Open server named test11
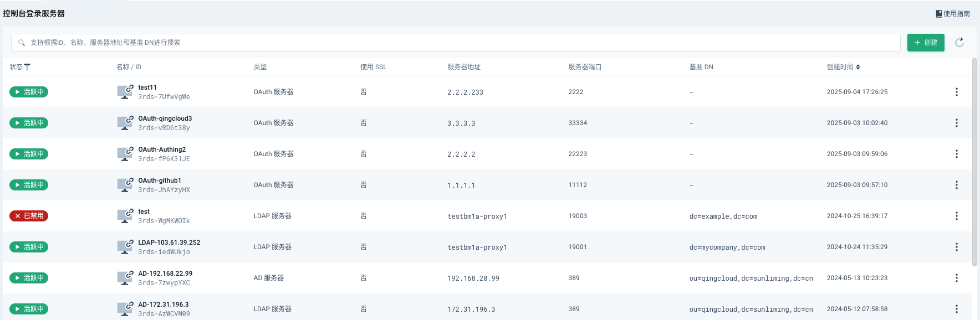The image size is (980, 320). tap(147, 87)
